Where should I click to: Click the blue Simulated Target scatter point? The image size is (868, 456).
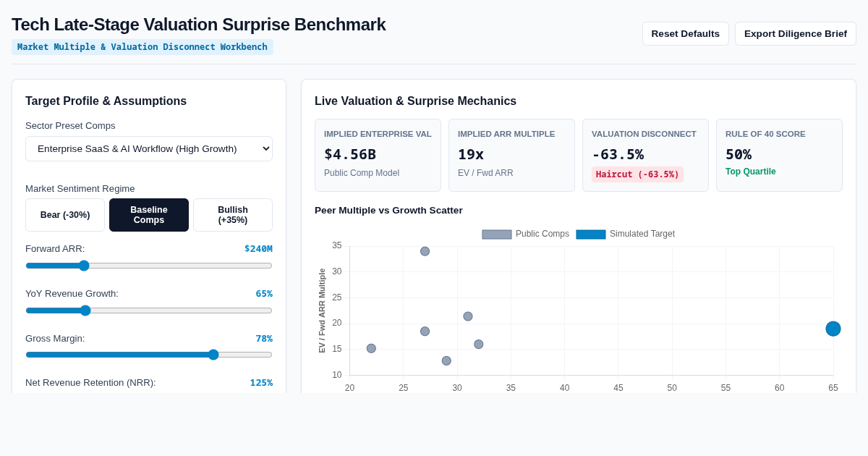click(833, 329)
